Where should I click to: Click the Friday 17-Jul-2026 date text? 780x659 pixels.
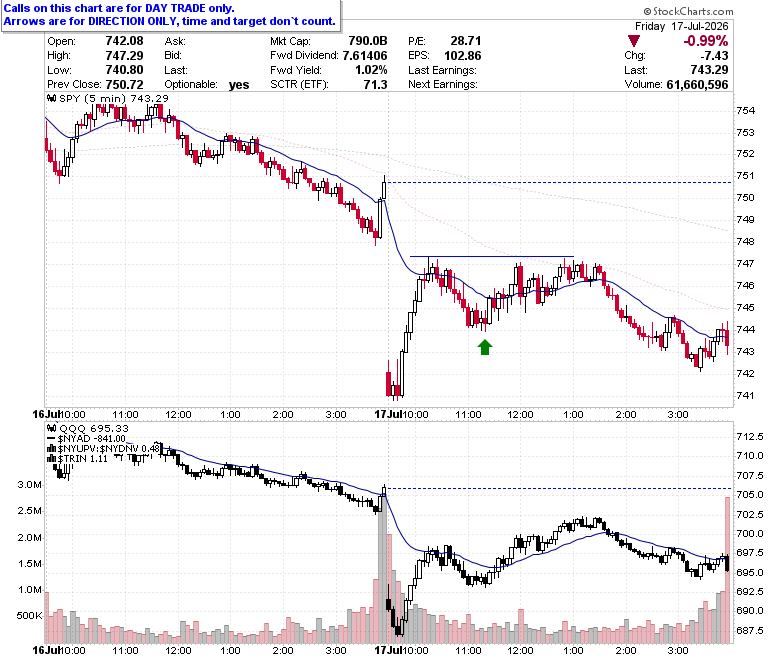[682, 26]
